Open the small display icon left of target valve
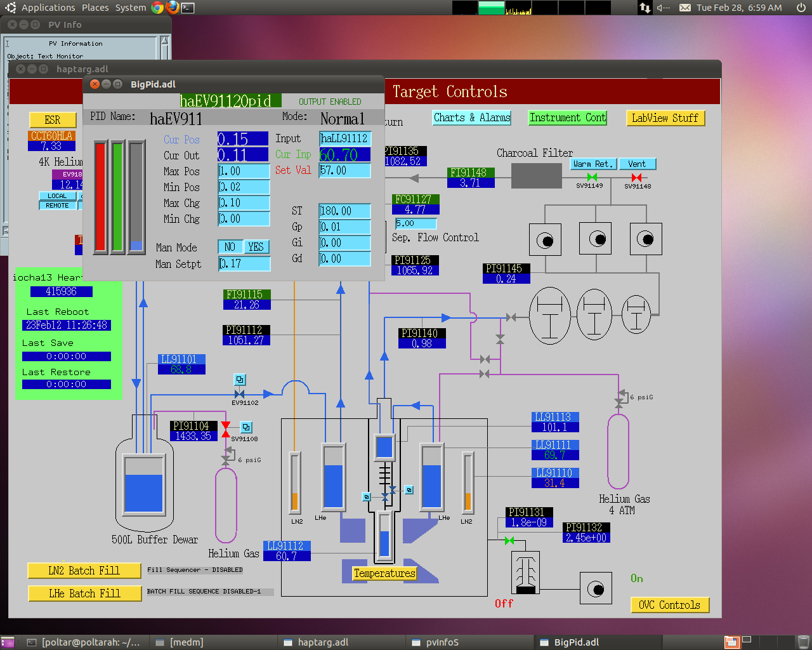Viewport: 812px width, 650px height. point(366,496)
